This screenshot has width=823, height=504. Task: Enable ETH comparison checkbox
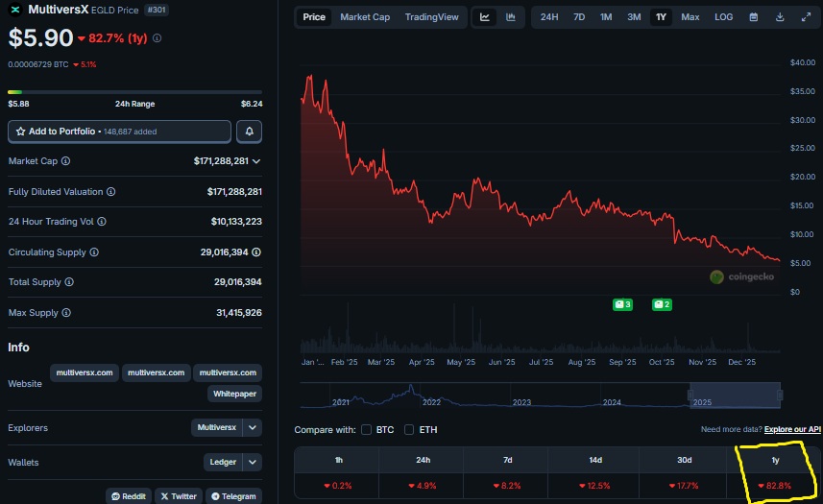point(409,429)
